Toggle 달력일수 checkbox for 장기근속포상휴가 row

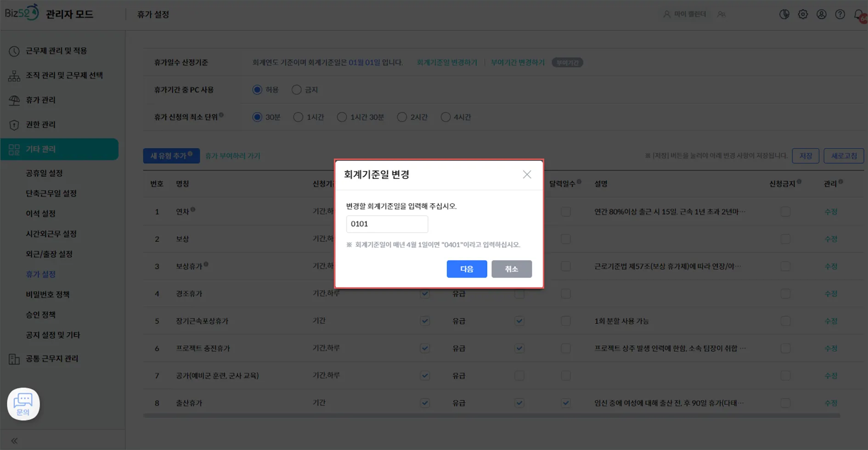coord(566,321)
